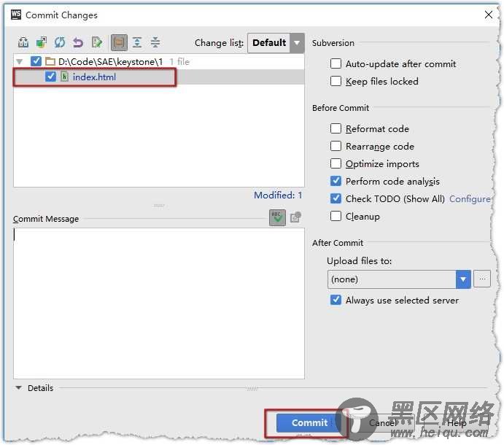Close the Commit Changes dialog

488,15
